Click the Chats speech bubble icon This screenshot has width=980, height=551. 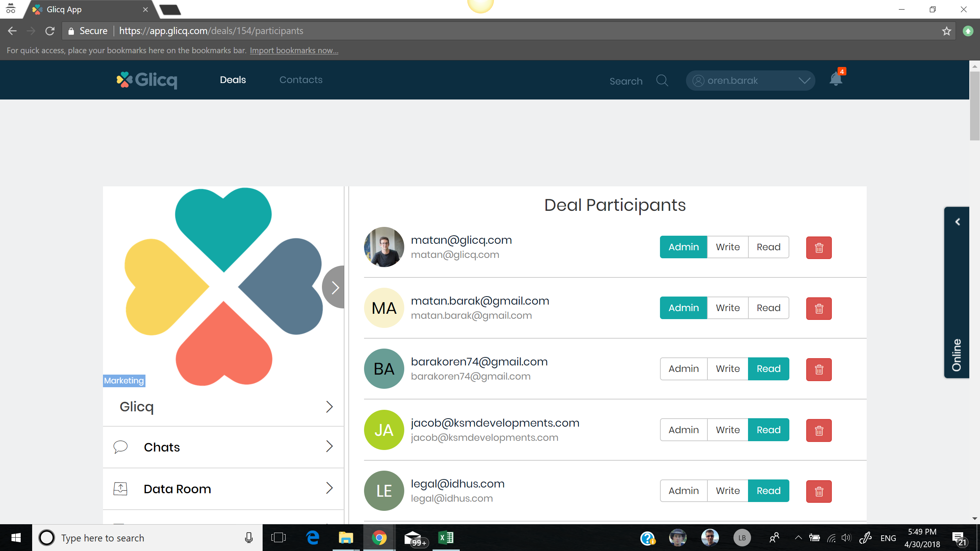click(x=120, y=447)
